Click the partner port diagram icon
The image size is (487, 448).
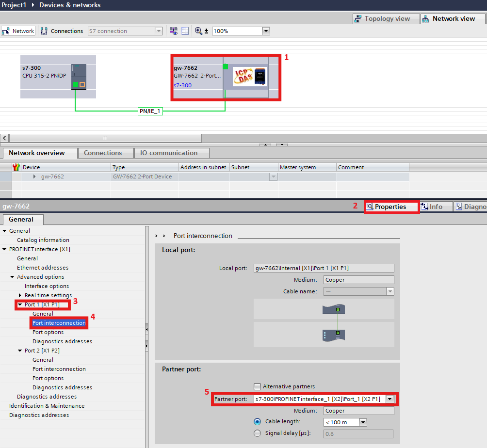[333, 335]
